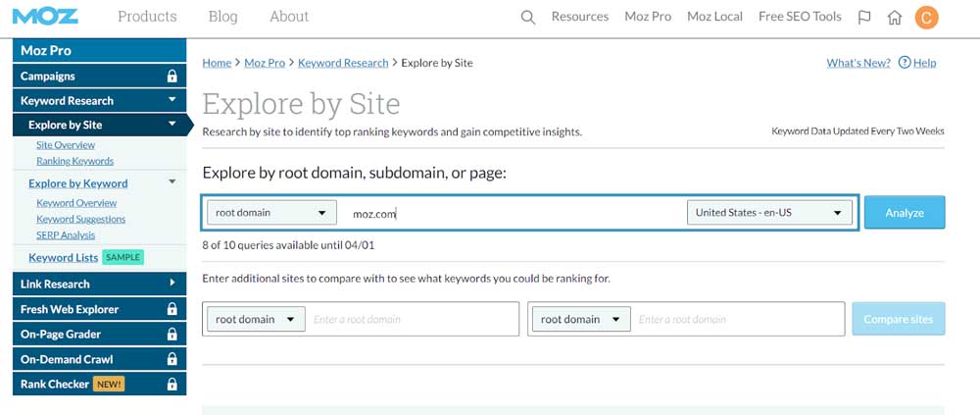Select On-Demand Crawl in sidebar
Image resolution: width=980 pixels, height=415 pixels.
click(x=99, y=359)
